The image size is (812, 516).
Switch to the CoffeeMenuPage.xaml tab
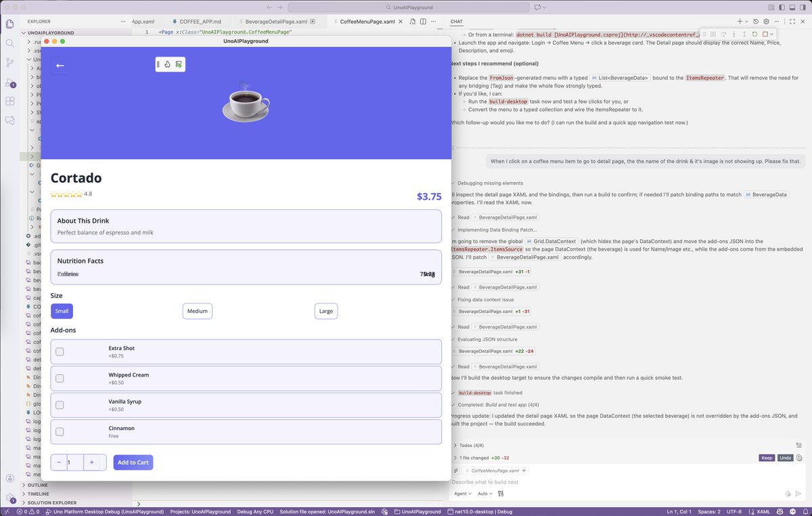(367, 22)
